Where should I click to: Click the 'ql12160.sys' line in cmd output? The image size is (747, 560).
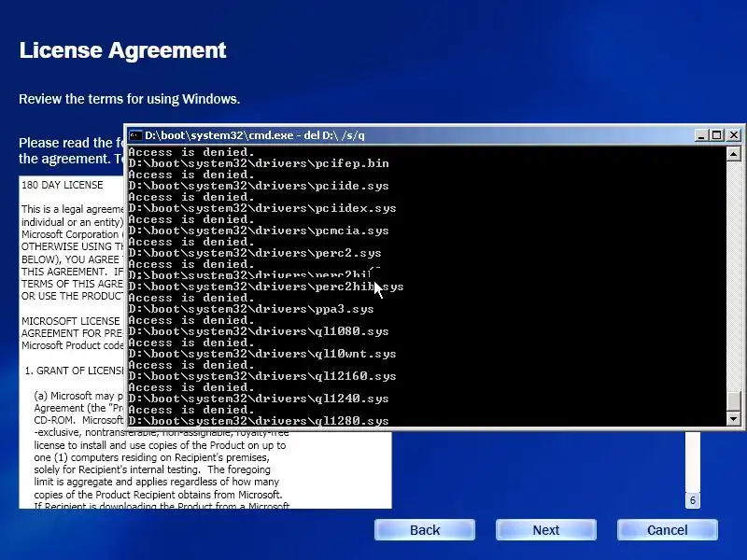click(x=262, y=376)
